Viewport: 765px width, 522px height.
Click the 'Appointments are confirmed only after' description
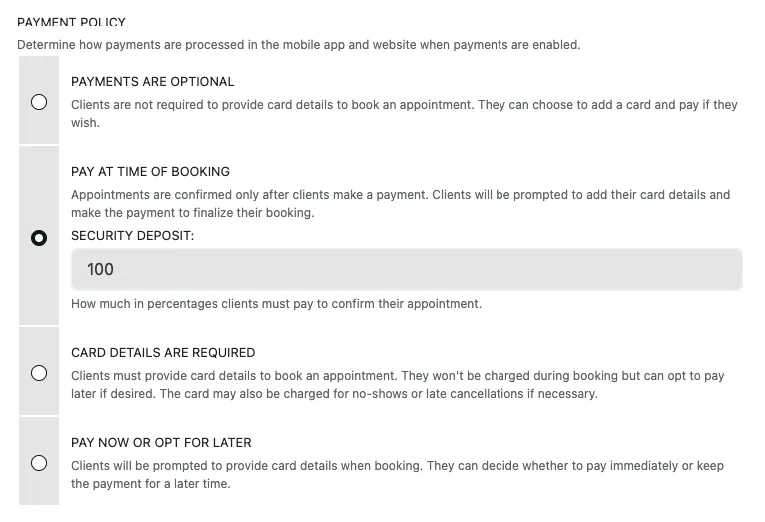click(x=400, y=195)
